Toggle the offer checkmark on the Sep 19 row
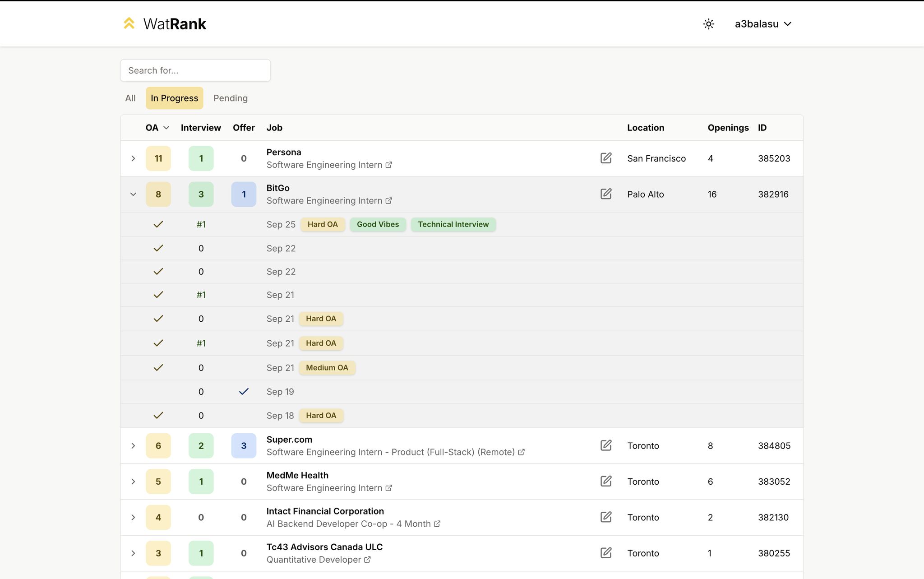 point(244,391)
